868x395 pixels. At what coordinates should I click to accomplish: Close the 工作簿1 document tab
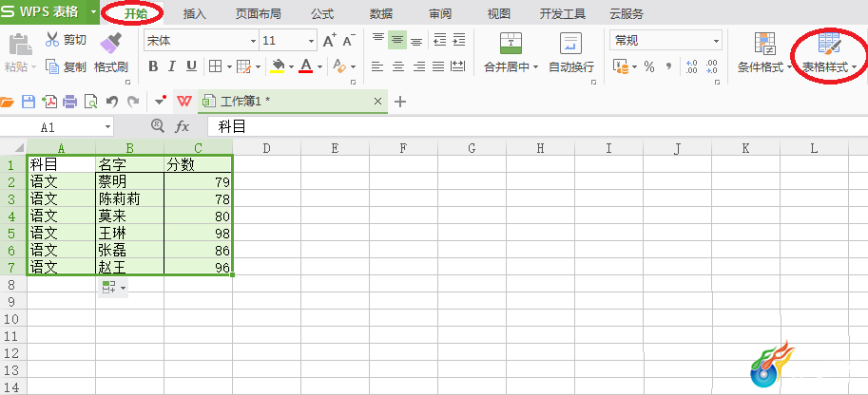[x=378, y=102]
